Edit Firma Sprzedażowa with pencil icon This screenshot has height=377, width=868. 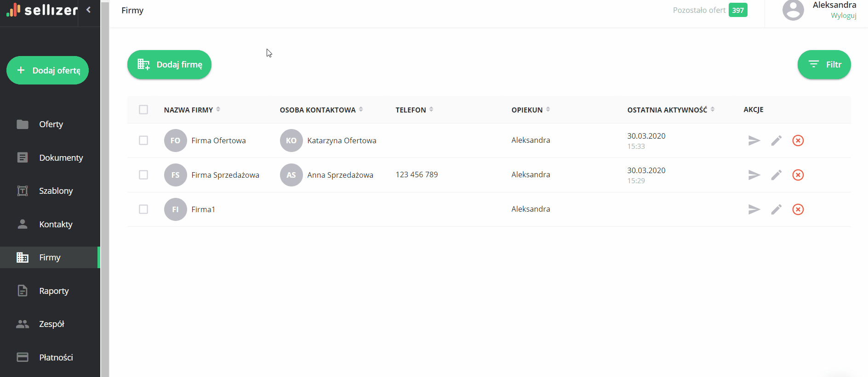coord(776,175)
